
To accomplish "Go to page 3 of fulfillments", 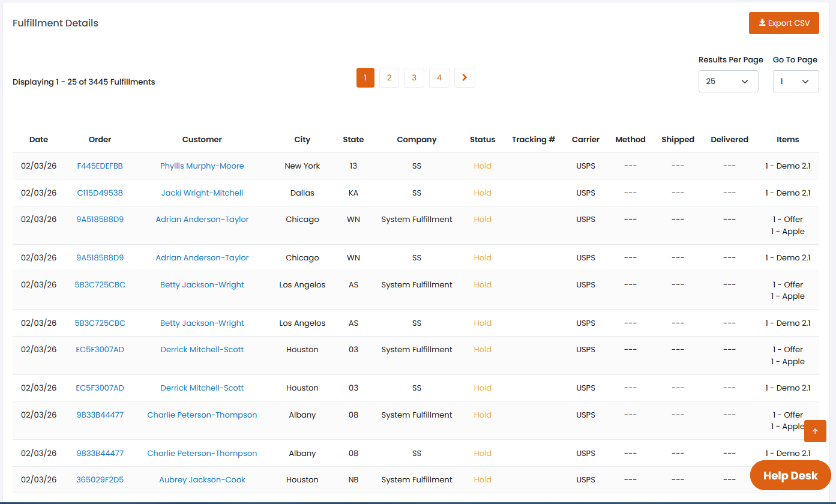I will point(414,78).
